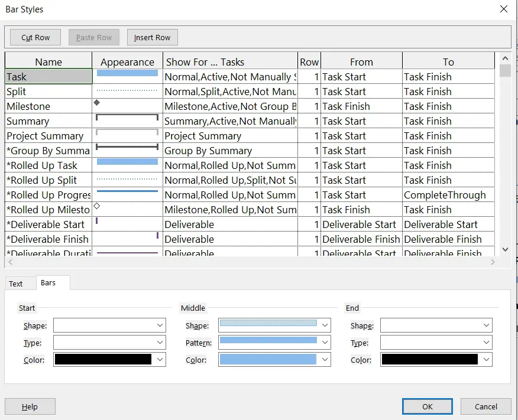This screenshot has height=420, width=518.
Task: Click the Task row blue bar appearance
Action: (x=127, y=73)
